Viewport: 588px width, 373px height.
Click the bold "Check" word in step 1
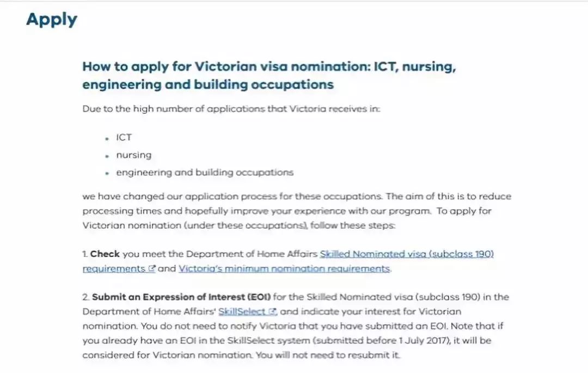[x=105, y=254]
